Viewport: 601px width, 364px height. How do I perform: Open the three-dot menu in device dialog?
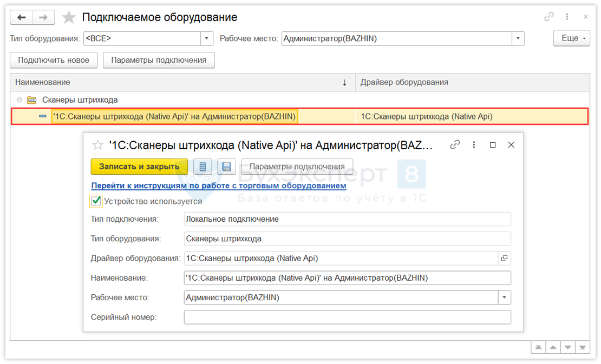pyautogui.click(x=474, y=145)
